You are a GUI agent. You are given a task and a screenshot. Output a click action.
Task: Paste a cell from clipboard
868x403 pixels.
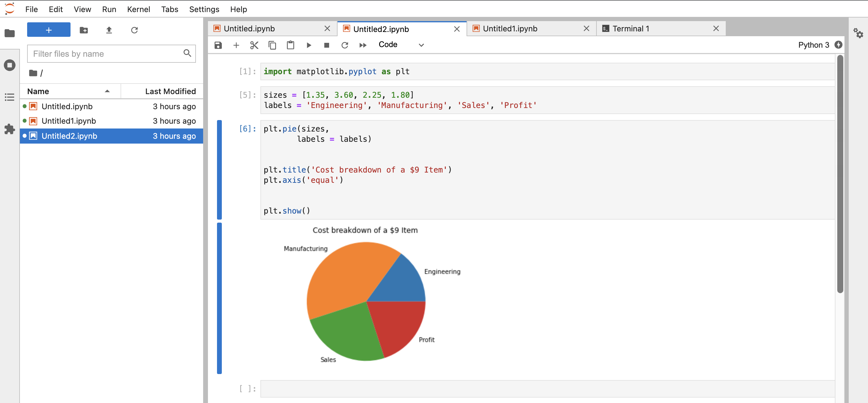(291, 45)
